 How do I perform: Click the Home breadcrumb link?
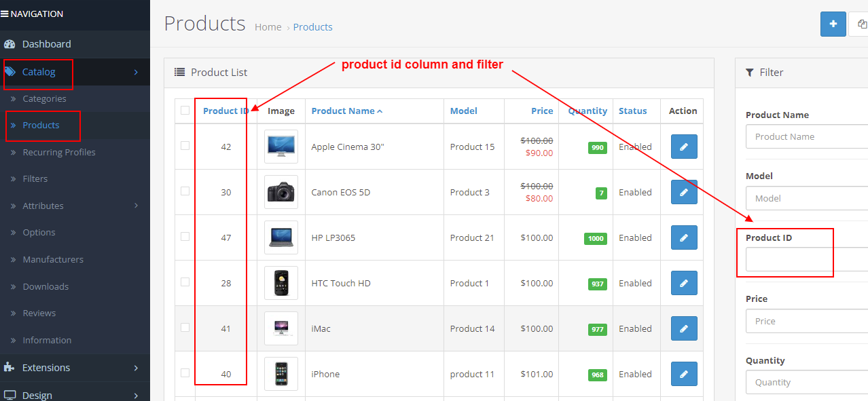(268, 27)
